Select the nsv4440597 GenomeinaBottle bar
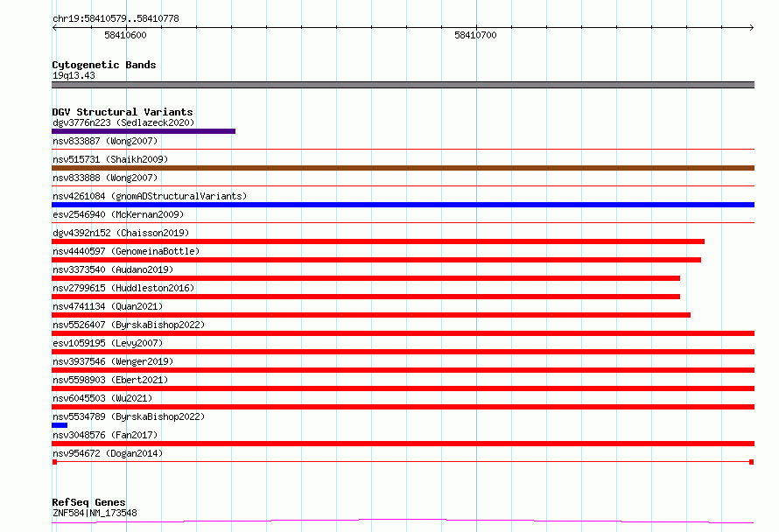Image resolution: width=779 pixels, height=532 pixels. [376, 260]
